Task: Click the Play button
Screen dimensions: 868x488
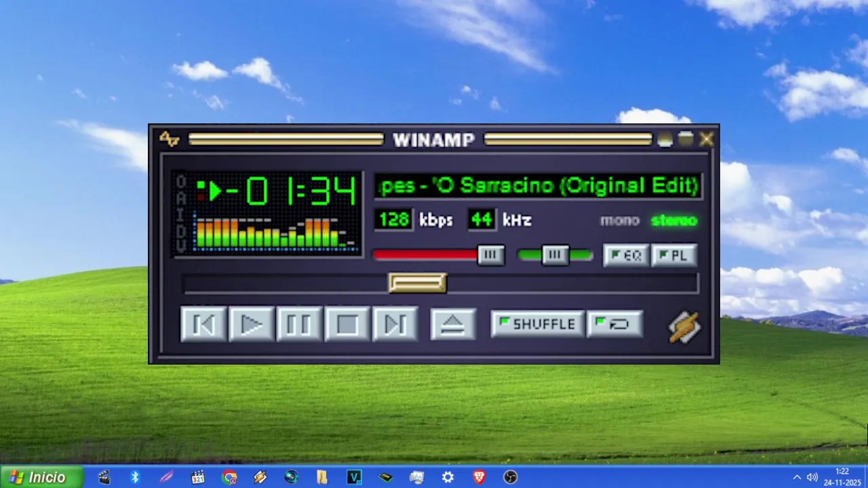Action: coord(252,325)
